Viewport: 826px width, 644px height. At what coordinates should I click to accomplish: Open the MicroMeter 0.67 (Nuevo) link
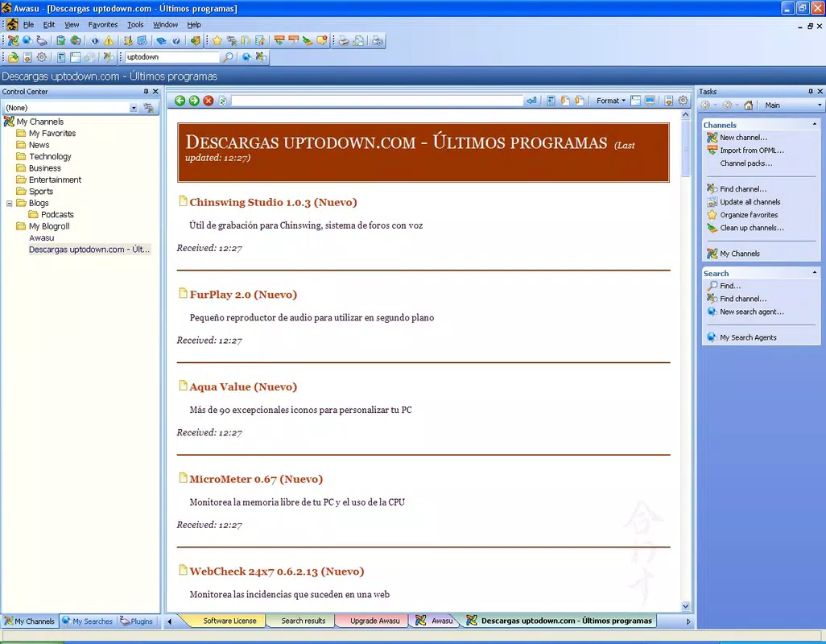pos(256,479)
